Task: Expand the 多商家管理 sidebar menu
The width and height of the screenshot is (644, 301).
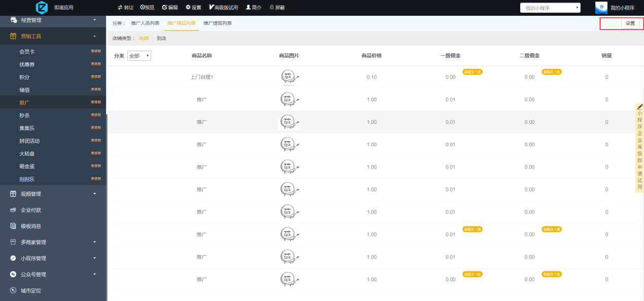Action: tap(94, 242)
